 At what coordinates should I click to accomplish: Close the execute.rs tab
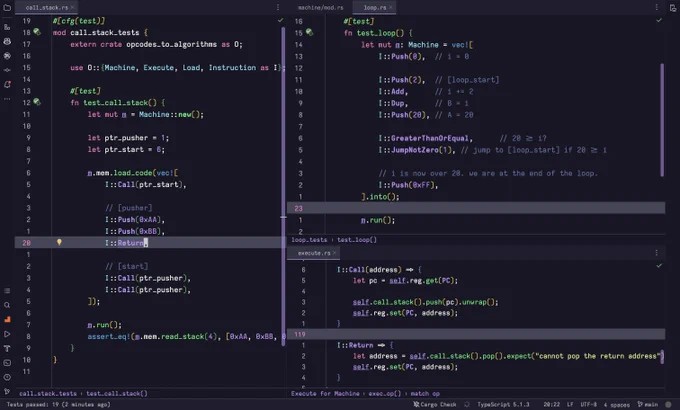tap(334, 253)
